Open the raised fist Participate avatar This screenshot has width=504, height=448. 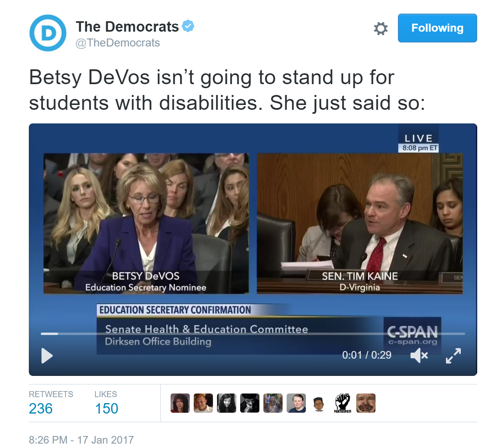[x=343, y=403]
